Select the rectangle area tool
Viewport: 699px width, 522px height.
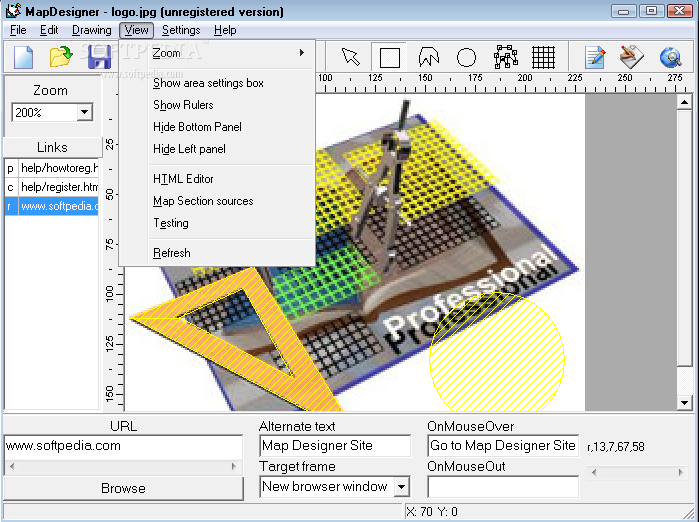[x=389, y=58]
